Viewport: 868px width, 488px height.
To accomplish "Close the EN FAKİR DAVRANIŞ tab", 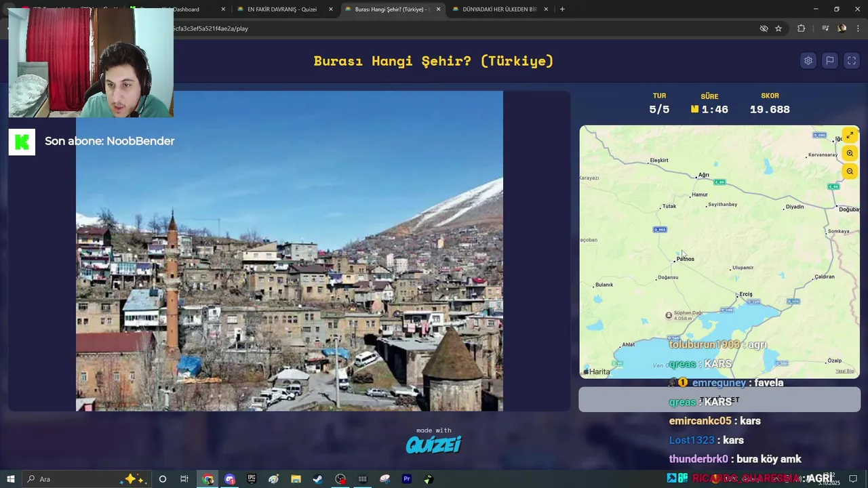I will pyautogui.click(x=331, y=9).
